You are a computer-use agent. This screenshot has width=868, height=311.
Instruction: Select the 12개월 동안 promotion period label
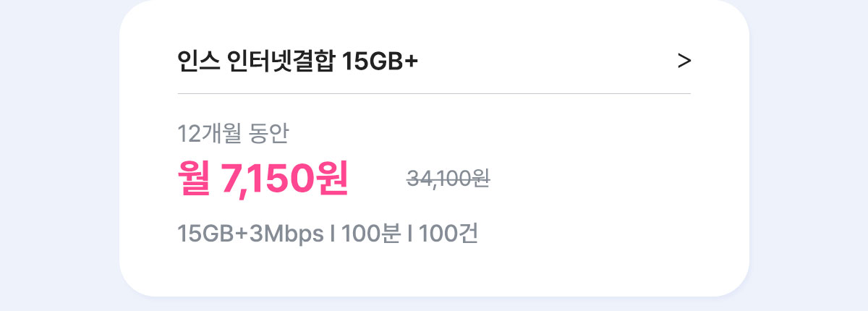pos(233,133)
